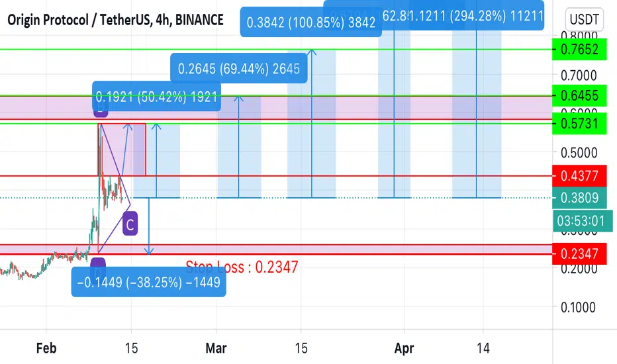The width and height of the screenshot is (617, 364).
Task: Open the USDT currency selector
Action: (586, 21)
